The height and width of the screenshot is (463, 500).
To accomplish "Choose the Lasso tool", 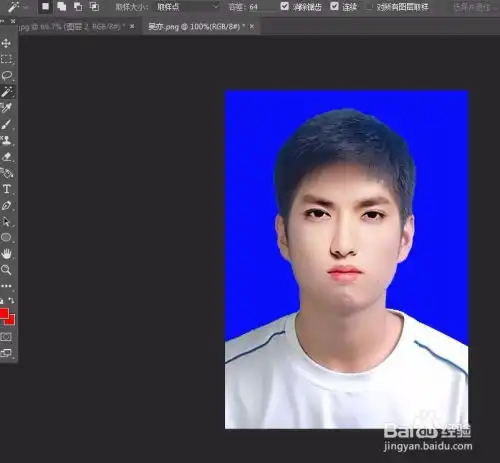I will coord(7,76).
